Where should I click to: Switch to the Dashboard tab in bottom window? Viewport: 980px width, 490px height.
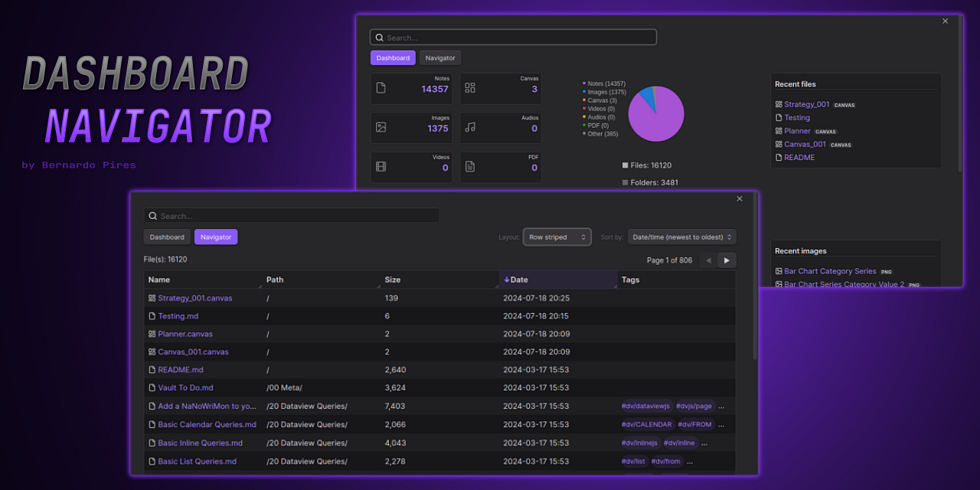pos(166,237)
